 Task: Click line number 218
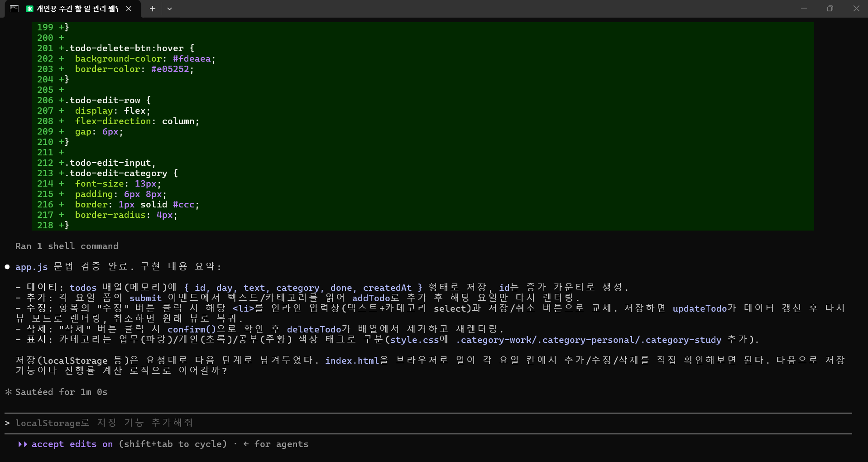(x=45, y=226)
